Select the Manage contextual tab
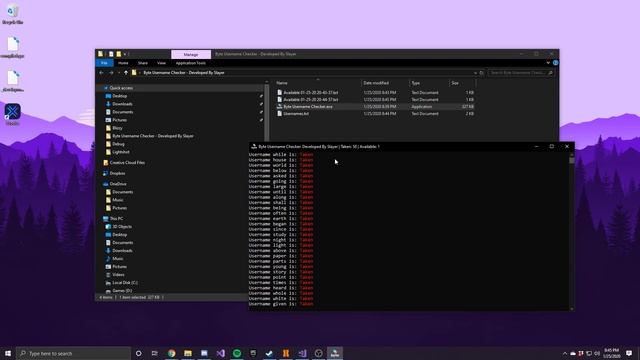This screenshot has width=640, height=360. tap(191, 54)
